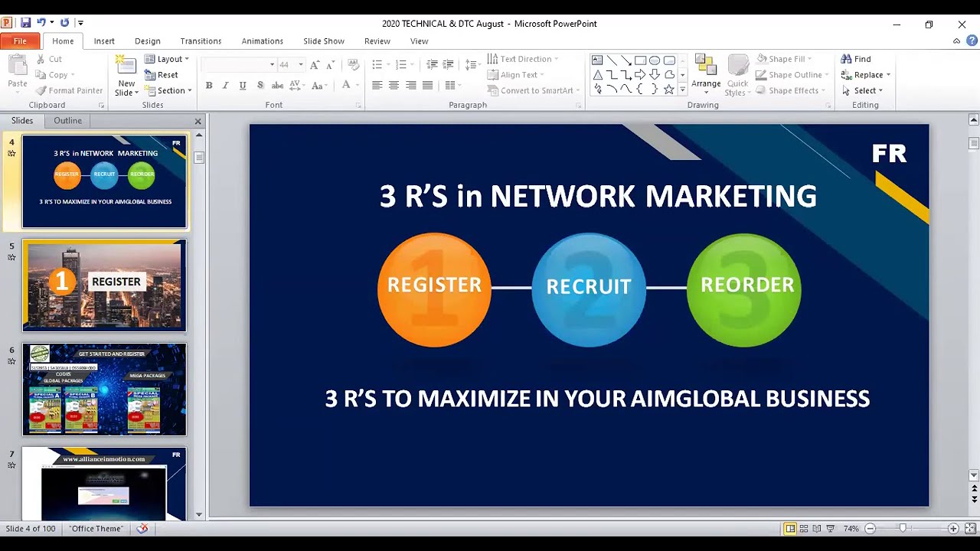Screen dimensions: 980x551
Task: Save the presentation from the Quick Access Toolbar
Action: (x=25, y=23)
